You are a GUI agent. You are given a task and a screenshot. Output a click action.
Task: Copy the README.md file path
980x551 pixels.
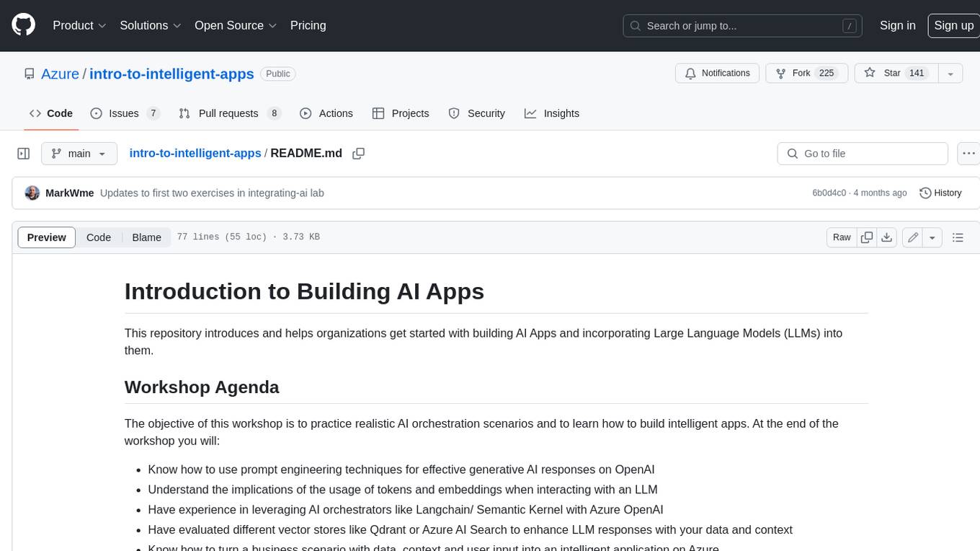358,154
